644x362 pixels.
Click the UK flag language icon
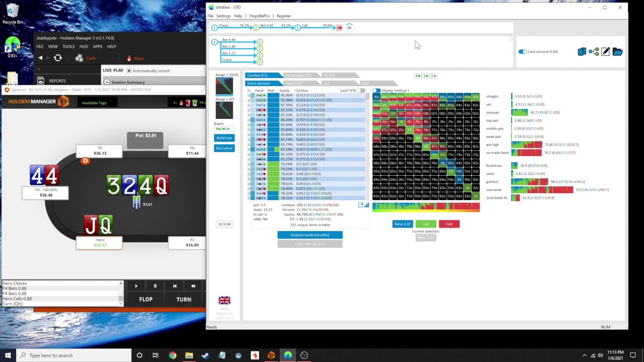[224, 300]
